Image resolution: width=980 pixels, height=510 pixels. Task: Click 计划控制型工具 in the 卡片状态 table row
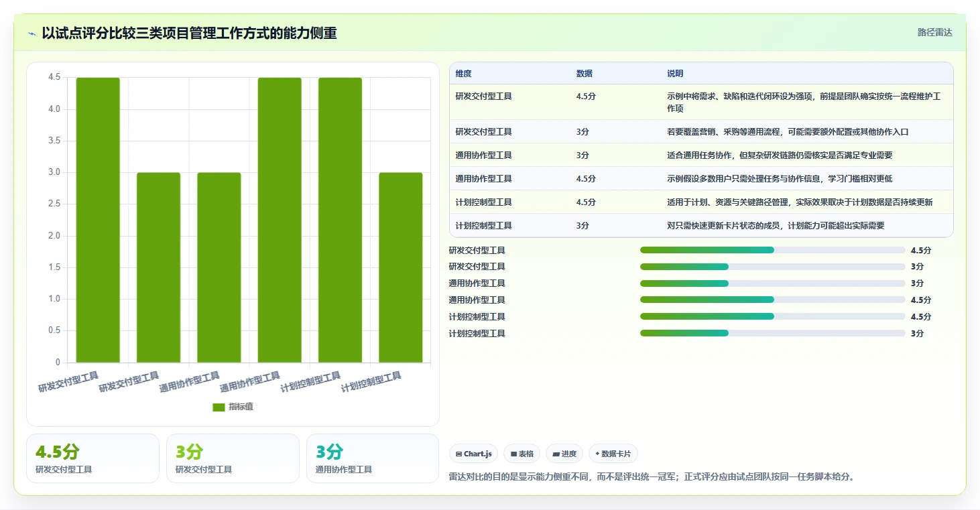tap(483, 226)
